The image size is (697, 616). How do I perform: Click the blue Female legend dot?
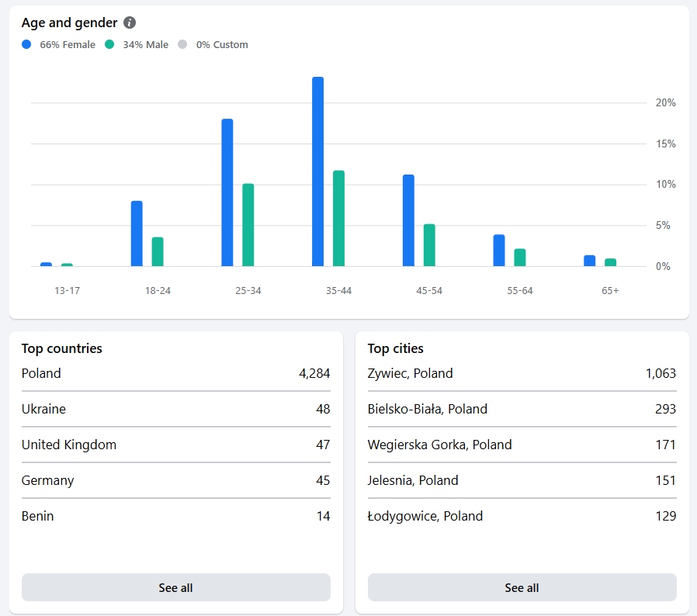pyautogui.click(x=27, y=45)
